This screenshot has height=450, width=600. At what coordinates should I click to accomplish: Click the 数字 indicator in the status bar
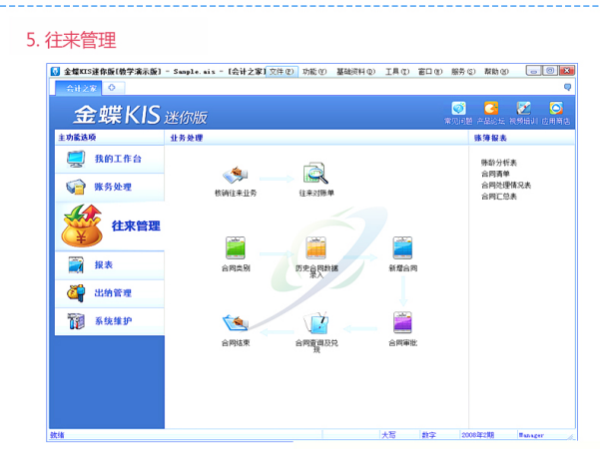(x=429, y=435)
